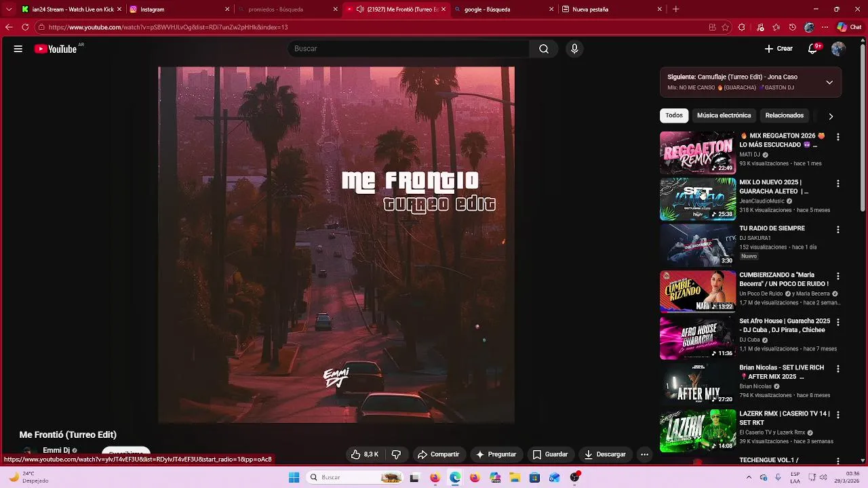Viewport: 868px width, 488px height.
Task: Click the Compartir button
Action: pyautogui.click(x=438, y=454)
